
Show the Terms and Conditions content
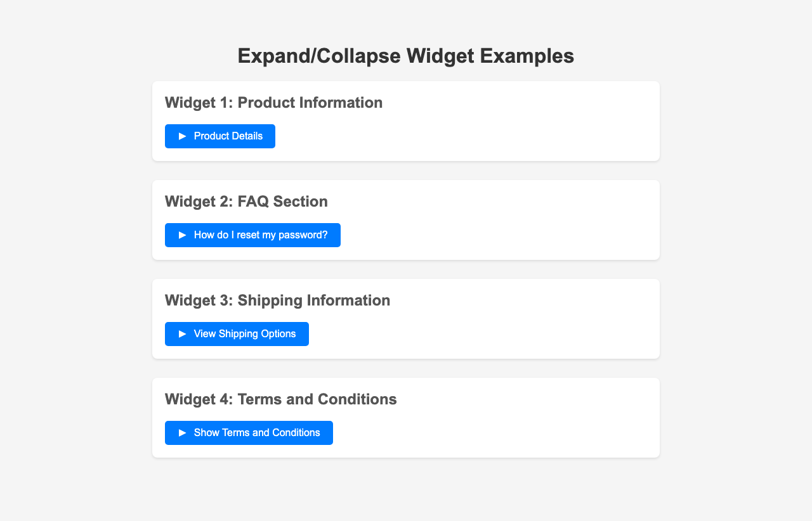pyautogui.click(x=249, y=433)
